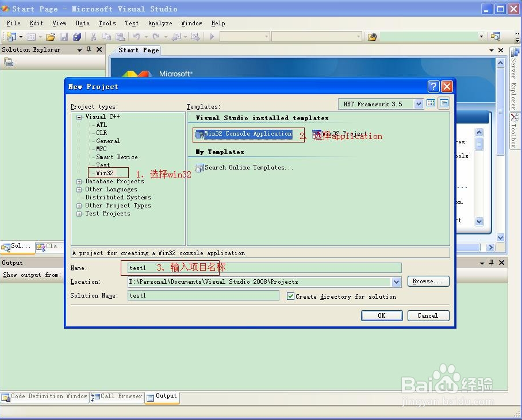Viewport: 522px width, 420px height.
Task: Click the Navigate Forward icon
Action: click(x=195, y=37)
